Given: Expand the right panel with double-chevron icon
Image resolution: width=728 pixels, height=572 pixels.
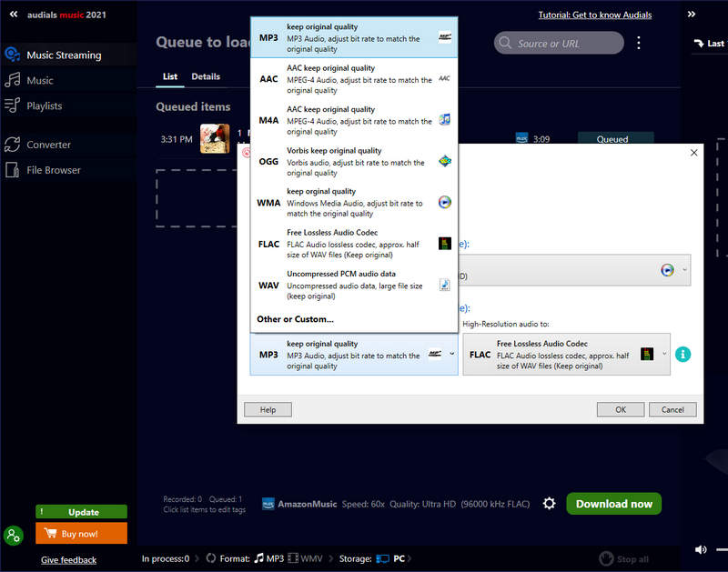Looking at the screenshot, I should pyautogui.click(x=692, y=14).
